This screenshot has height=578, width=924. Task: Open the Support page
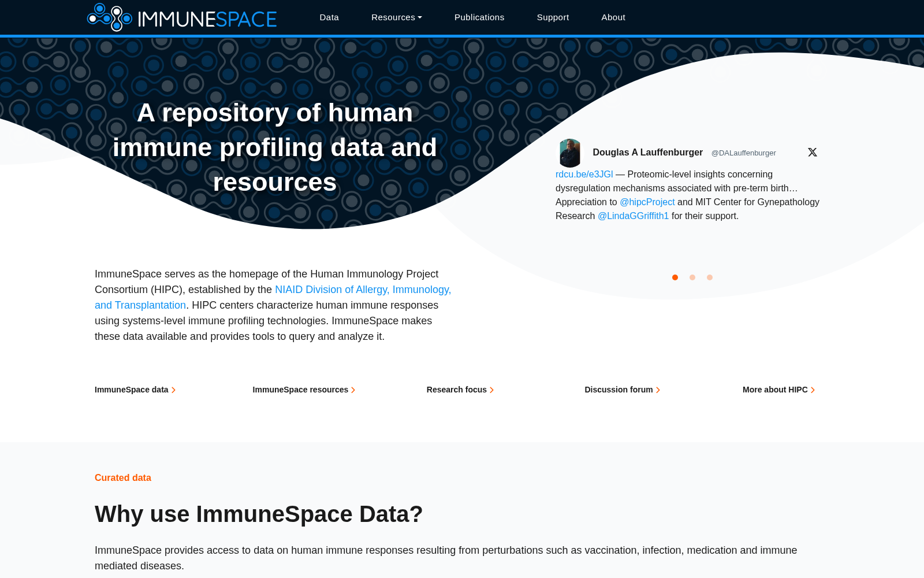(553, 17)
